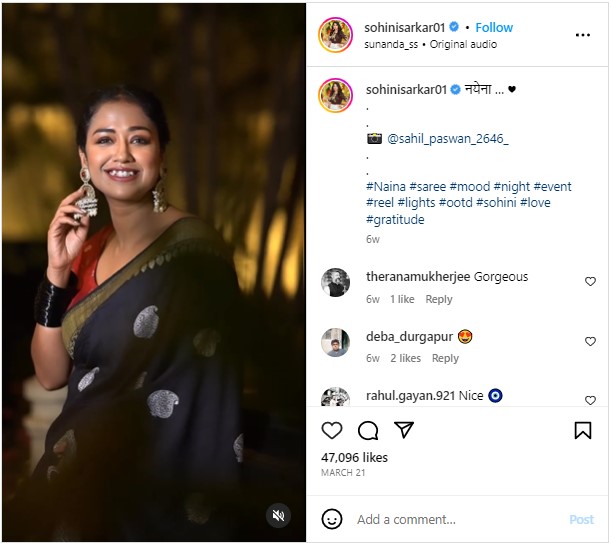Reply to deba_durgapur's comment
The height and width of the screenshot is (543, 611).
click(445, 358)
